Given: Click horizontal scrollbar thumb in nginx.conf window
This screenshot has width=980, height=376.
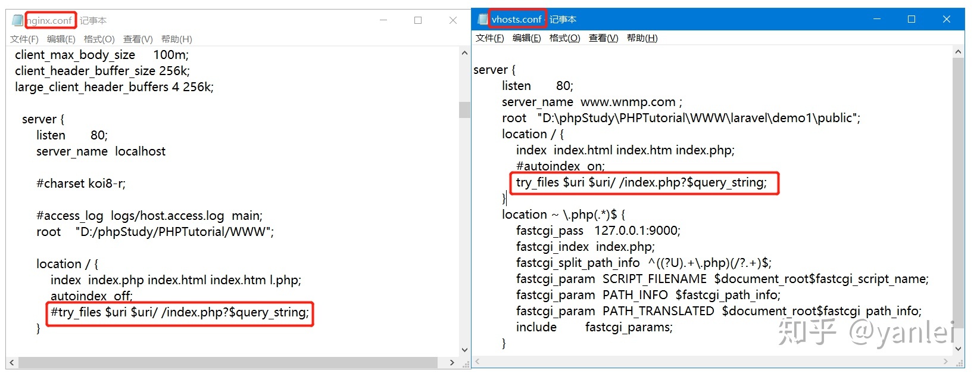Looking at the screenshot, I should [x=228, y=362].
